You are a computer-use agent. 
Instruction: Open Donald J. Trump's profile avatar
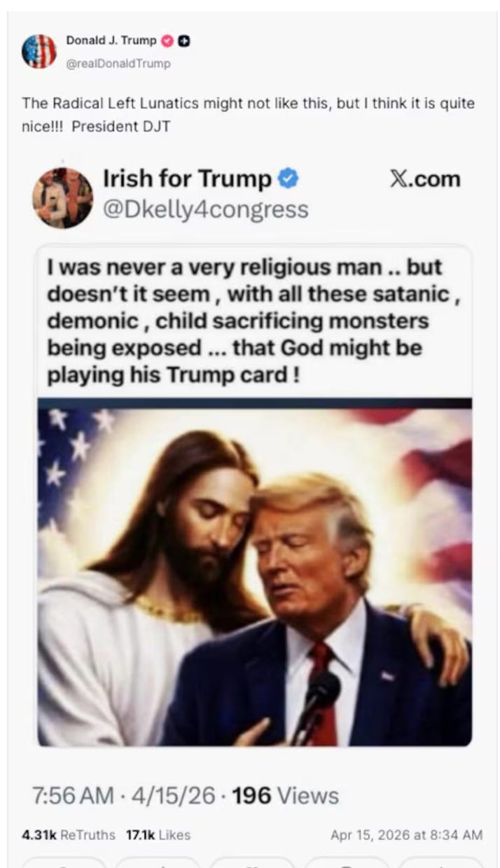[39, 51]
